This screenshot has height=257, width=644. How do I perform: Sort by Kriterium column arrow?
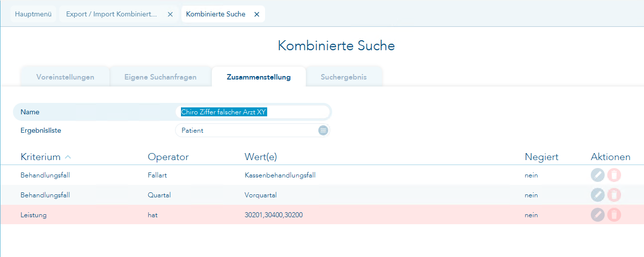click(68, 157)
